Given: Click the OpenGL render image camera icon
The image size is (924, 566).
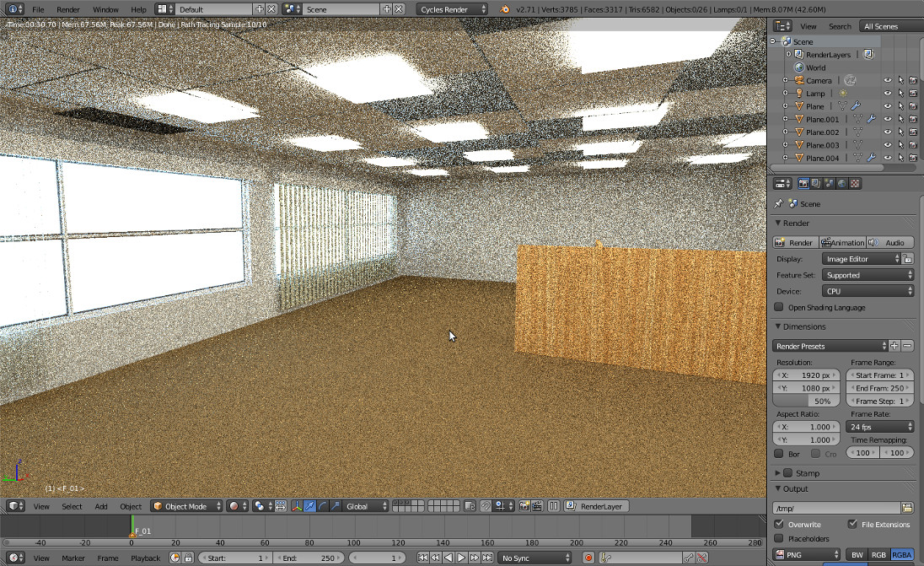Looking at the screenshot, I should (x=524, y=506).
